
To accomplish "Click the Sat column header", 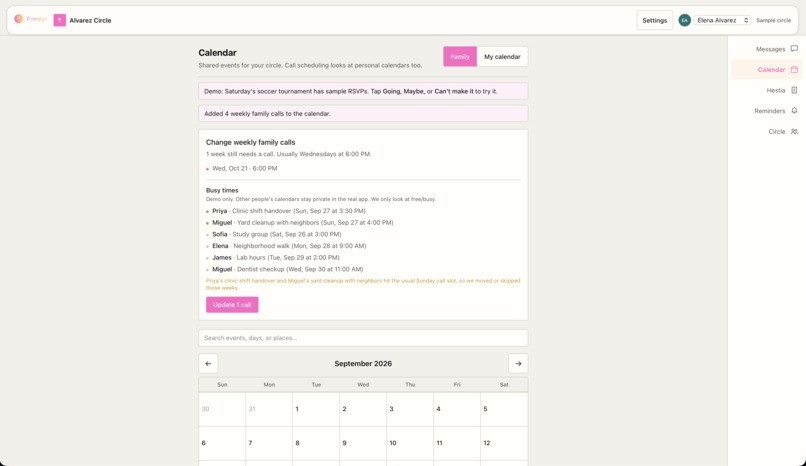I will point(504,384).
